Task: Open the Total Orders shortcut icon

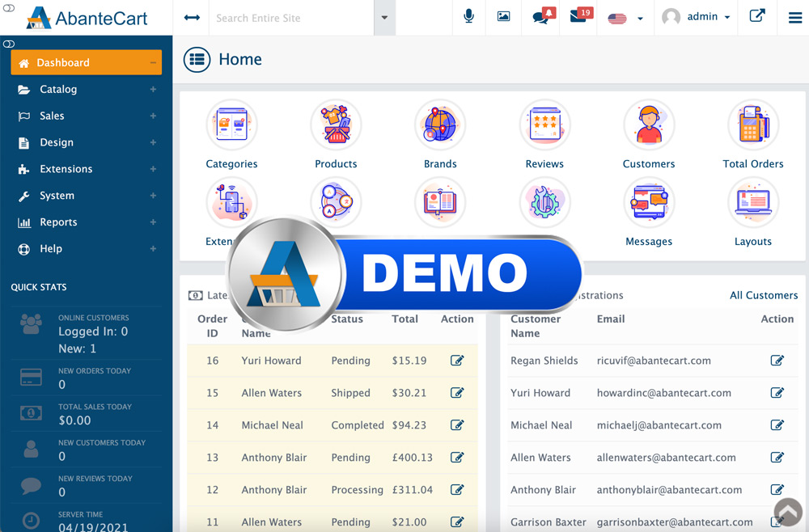Action: 753,125
